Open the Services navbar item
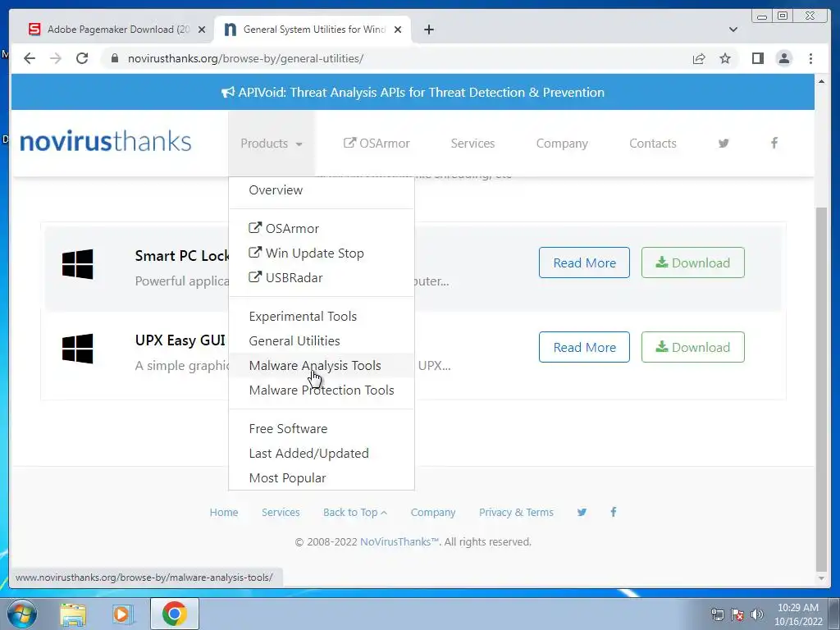 (472, 143)
